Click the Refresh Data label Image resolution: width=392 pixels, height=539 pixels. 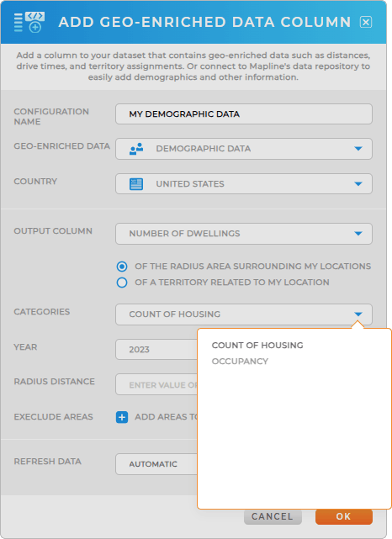[47, 462]
